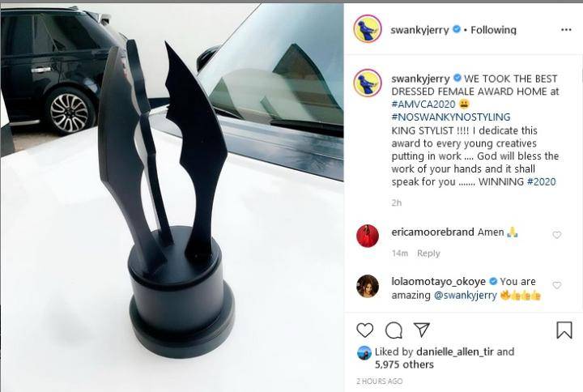Image resolution: width=583 pixels, height=392 pixels.
Task: Show the list of 5,975 others likes
Action: coord(404,364)
